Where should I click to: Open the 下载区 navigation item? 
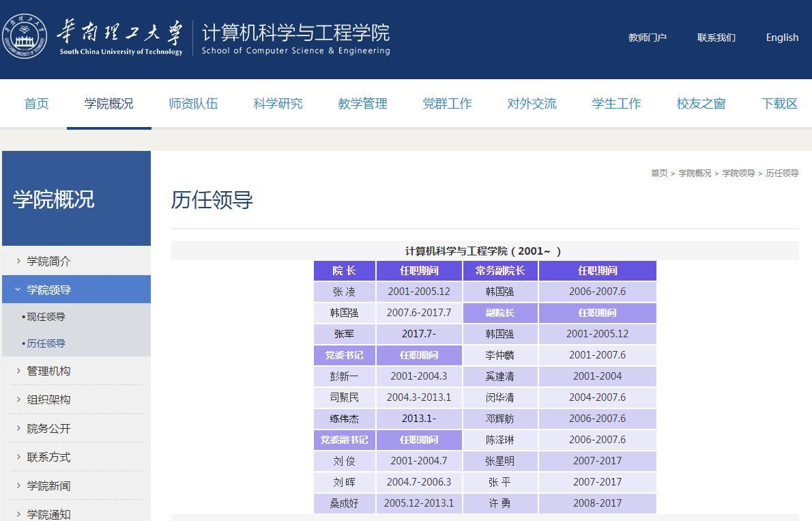point(779,104)
